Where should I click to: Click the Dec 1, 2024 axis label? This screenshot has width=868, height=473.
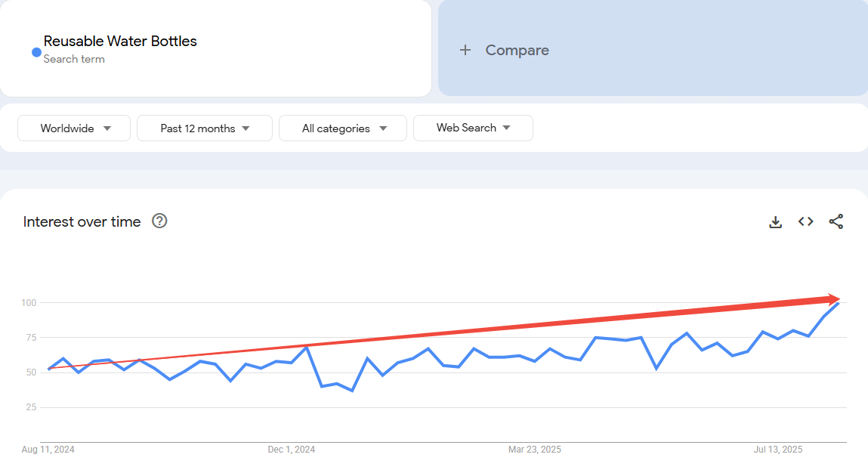291,449
